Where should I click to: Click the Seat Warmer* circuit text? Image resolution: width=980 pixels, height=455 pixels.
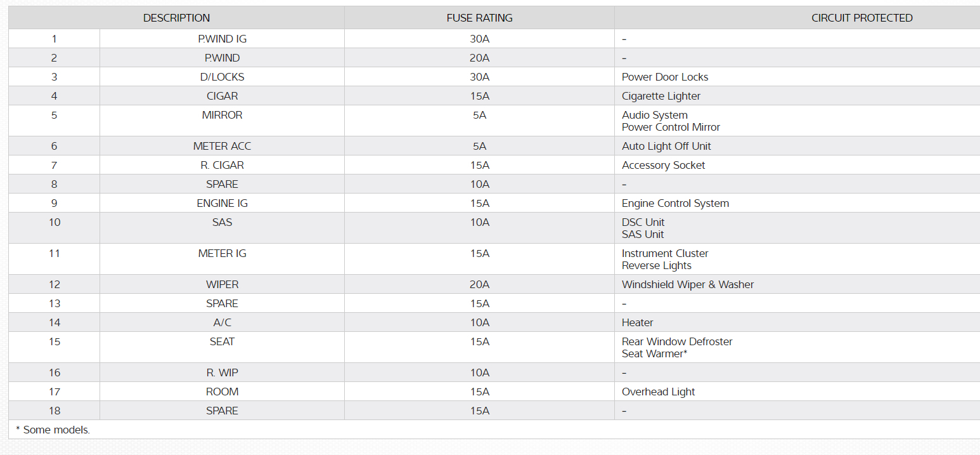coord(654,353)
